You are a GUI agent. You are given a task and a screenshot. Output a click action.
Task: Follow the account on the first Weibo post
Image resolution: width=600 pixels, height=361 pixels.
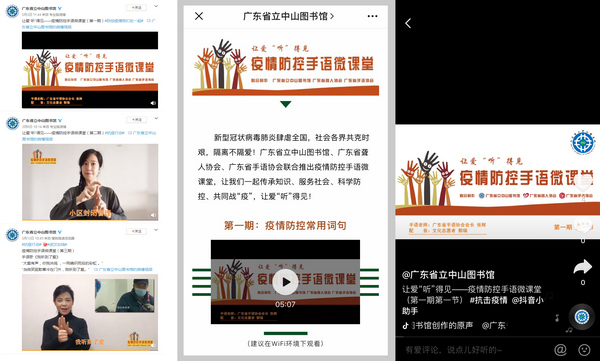coord(136,8)
